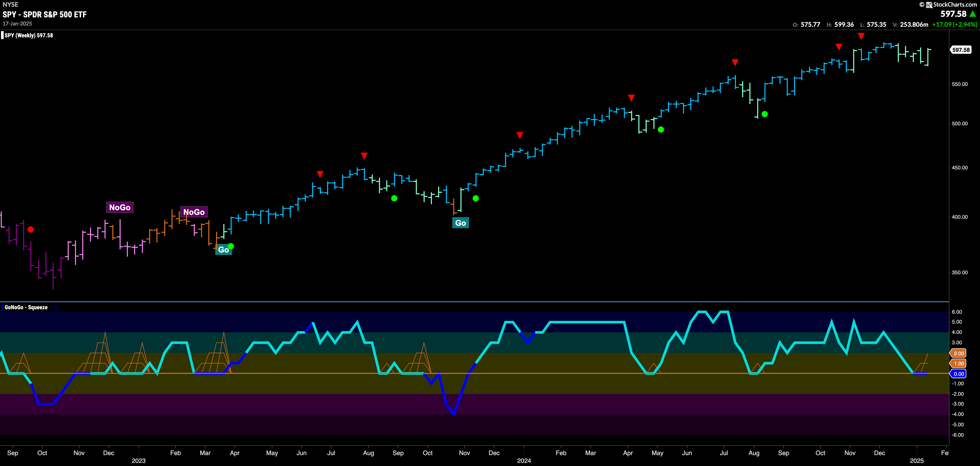
Task: Click the open value 575.77
Action: [810, 24]
